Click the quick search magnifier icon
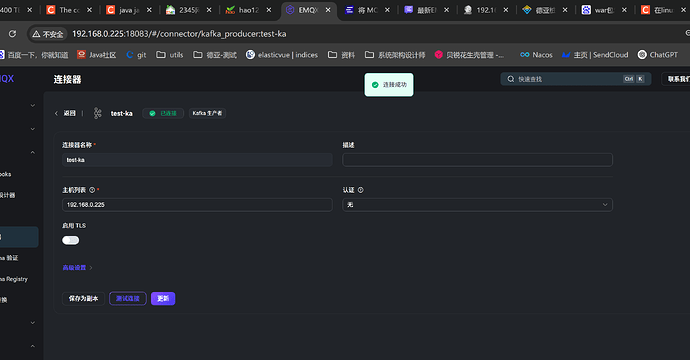 510,79
